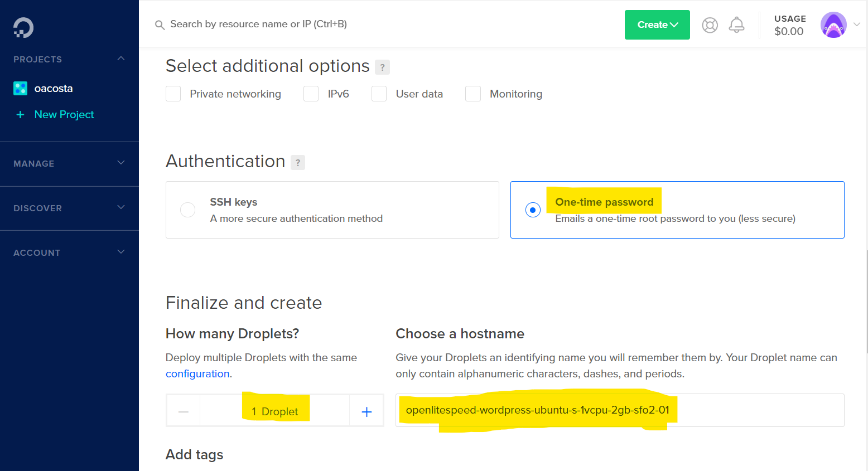Viewport: 868px width, 471px height.
Task: Open the notifications bell
Action: click(x=736, y=25)
